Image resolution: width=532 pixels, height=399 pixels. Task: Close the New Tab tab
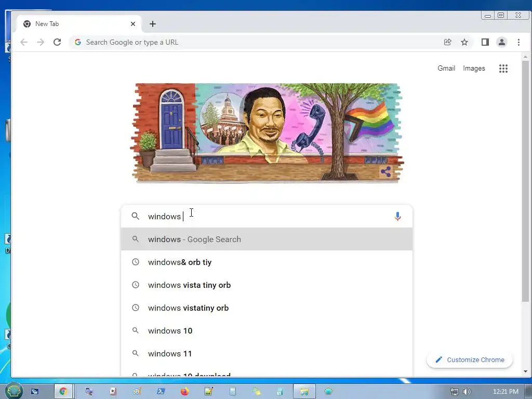[133, 24]
